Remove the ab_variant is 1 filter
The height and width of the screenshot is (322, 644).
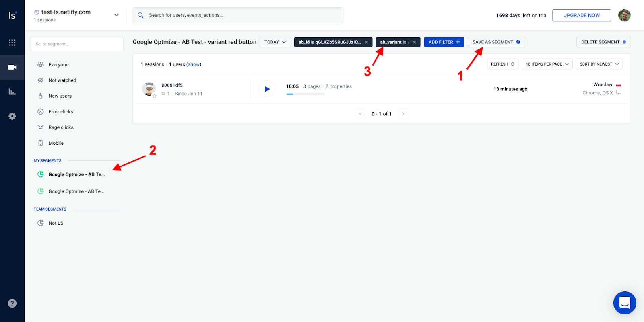point(415,42)
